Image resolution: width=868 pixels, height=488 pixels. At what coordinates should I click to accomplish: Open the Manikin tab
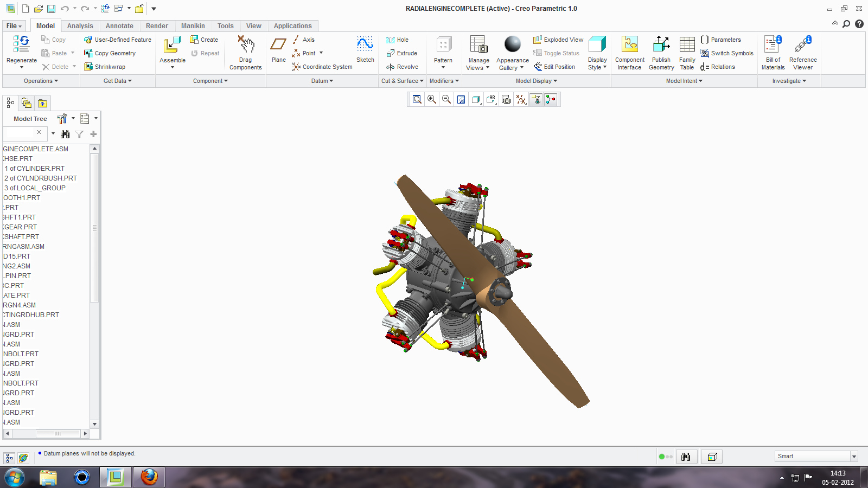(193, 26)
